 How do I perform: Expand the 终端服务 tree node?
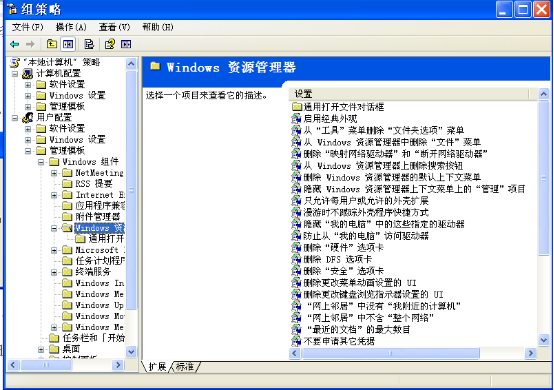[x=54, y=272]
